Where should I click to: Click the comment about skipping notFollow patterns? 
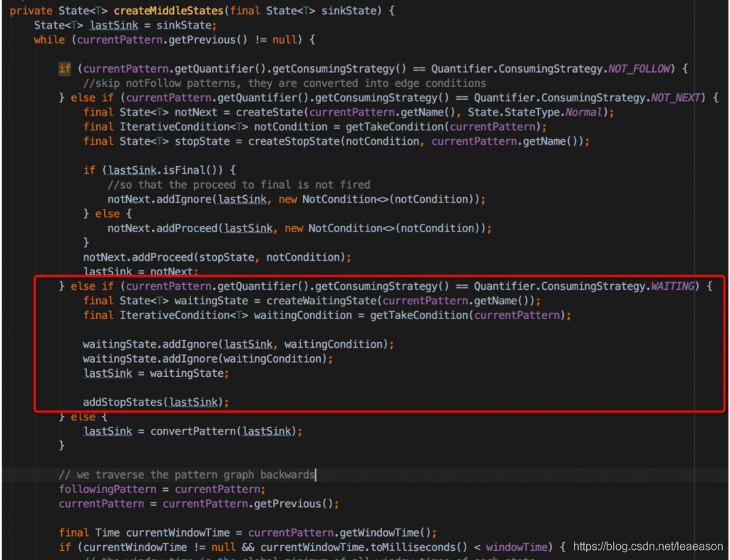(284, 83)
